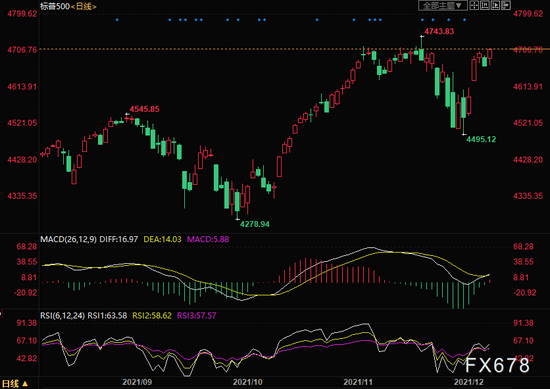The height and width of the screenshot is (389, 550).
Task: Click the 2021/10 date label on the time axis
Action: pyautogui.click(x=248, y=382)
